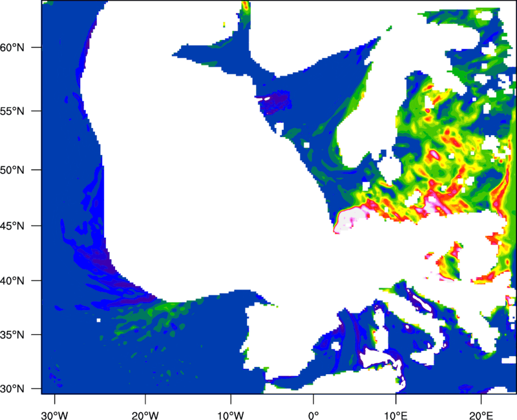Click the 40°N latitude label
The image size is (517, 420).
click(x=12, y=281)
